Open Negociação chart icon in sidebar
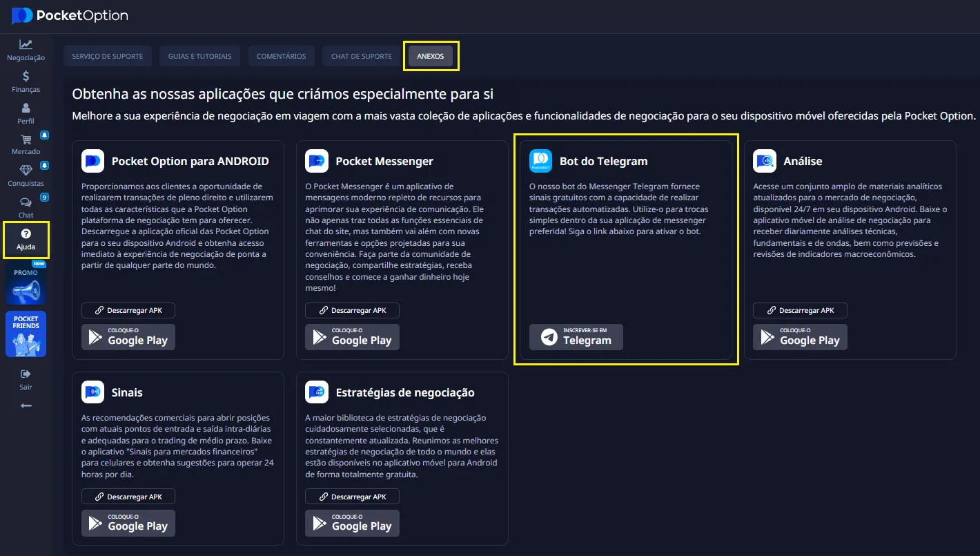The image size is (980, 556). tap(26, 44)
